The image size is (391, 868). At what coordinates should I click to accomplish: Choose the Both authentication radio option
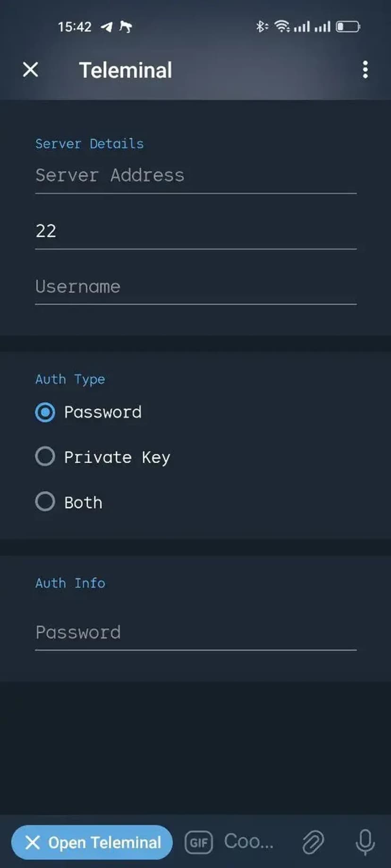click(x=45, y=501)
